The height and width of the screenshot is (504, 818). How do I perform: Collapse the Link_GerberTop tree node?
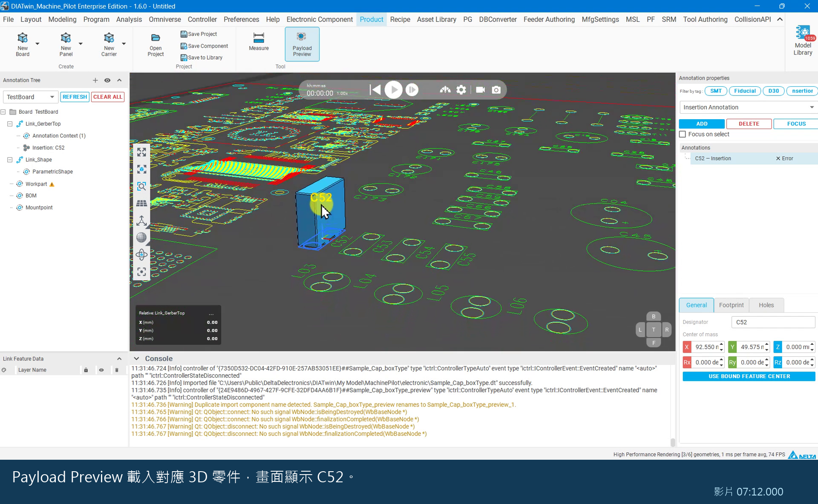(x=10, y=124)
